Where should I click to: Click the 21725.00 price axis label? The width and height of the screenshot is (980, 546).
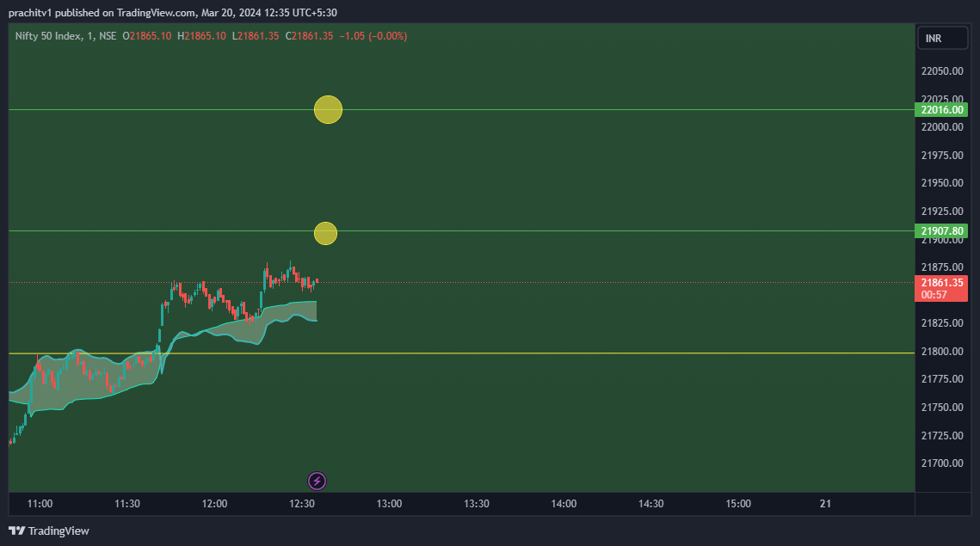point(942,435)
